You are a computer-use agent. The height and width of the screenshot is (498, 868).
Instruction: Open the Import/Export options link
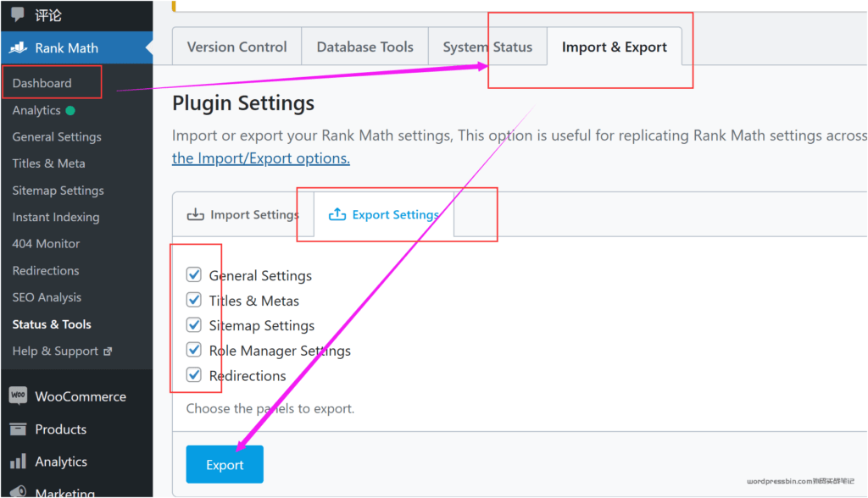(x=260, y=158)
